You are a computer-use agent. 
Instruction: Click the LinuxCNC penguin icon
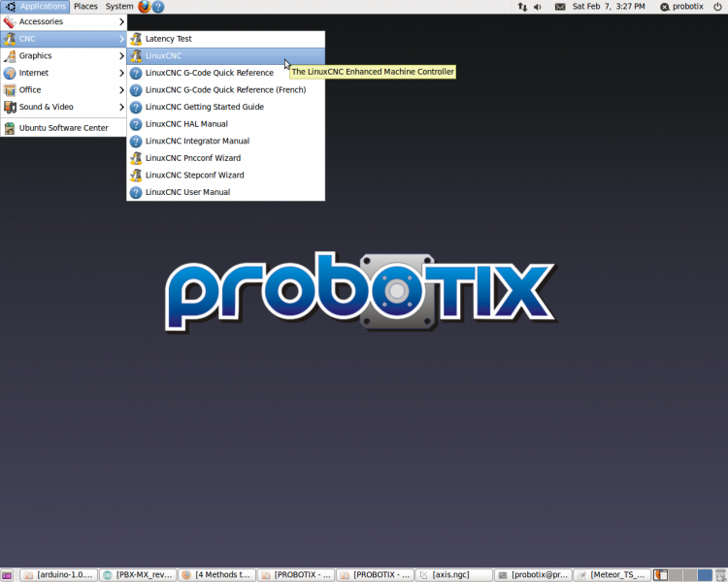pos(136,55)
